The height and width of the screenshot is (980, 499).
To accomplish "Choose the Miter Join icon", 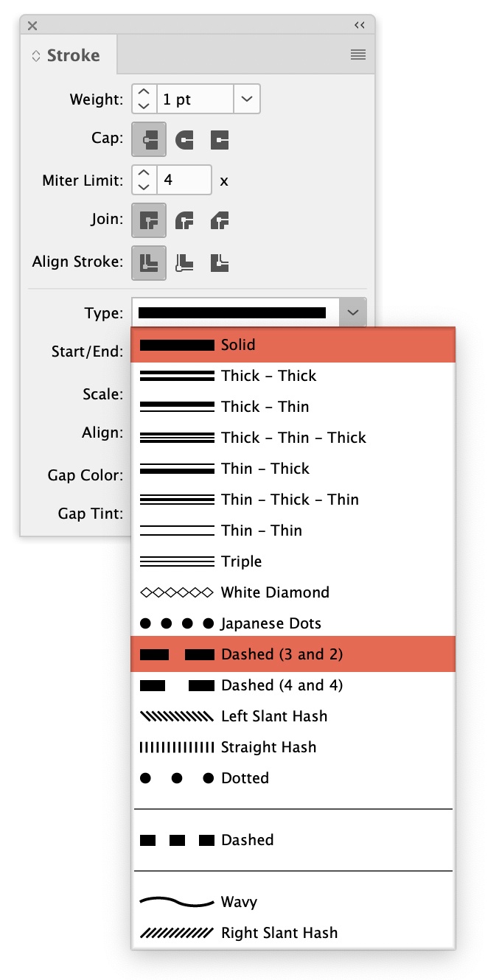I will pos(149,220).
